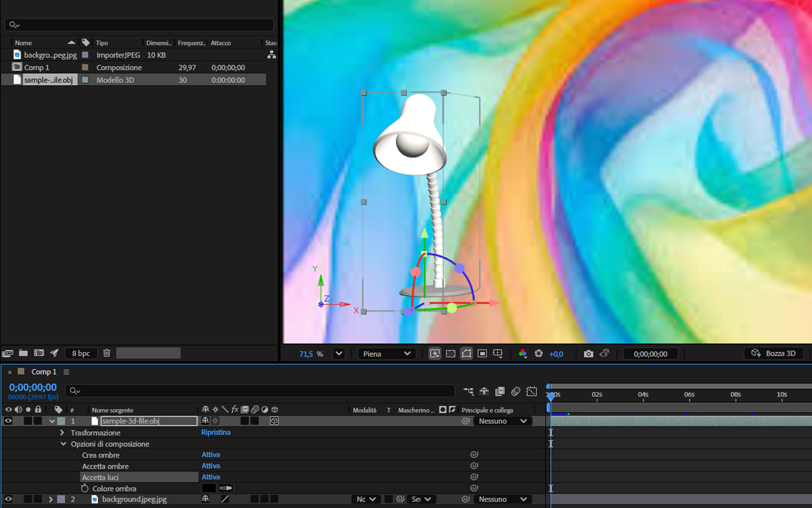The image size is (812, 508).
Task: Open blending mode dropdown on background layer
Action: tap(366, 499)
